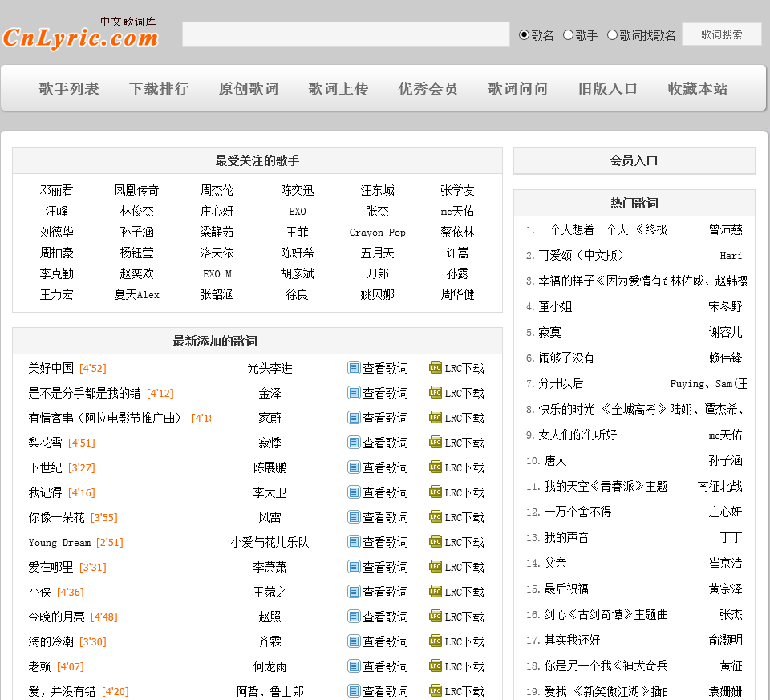Click the view-lyrics icon for 是不是分手都是我的错
Viewport: 770px width, 700px height.
coord(354,393)
